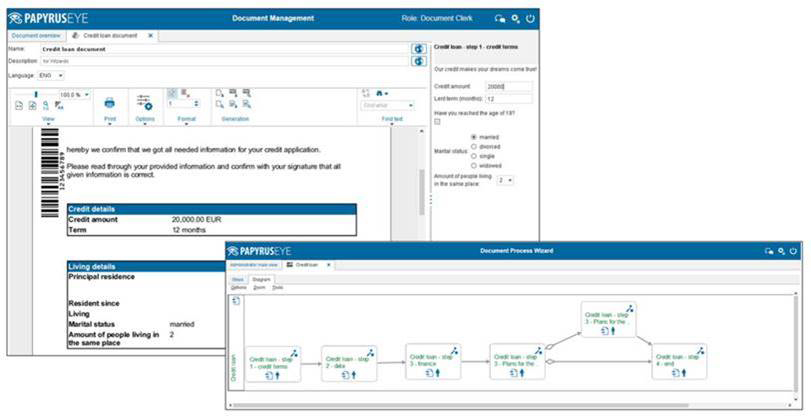Select widowed marital status
This screenshot has height=419, width=811.
474,166
